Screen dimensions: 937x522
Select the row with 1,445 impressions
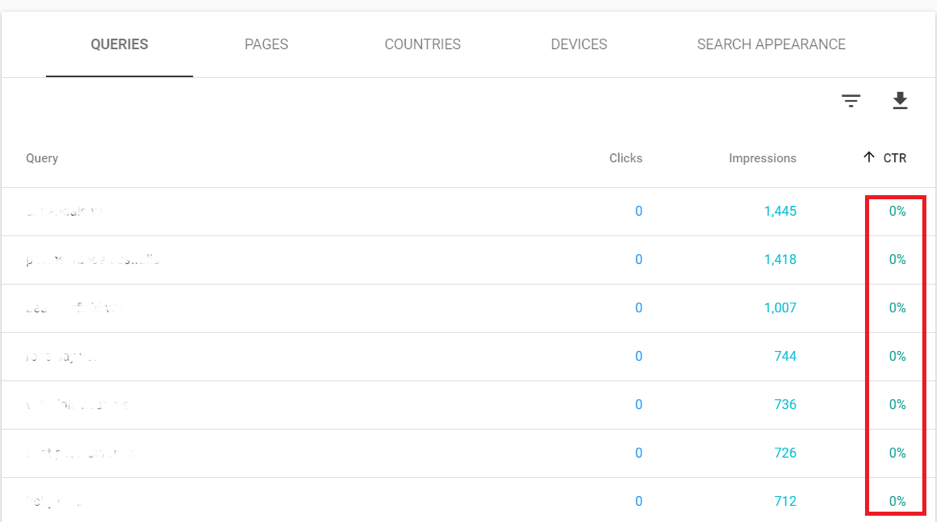[x=779, y=211]
